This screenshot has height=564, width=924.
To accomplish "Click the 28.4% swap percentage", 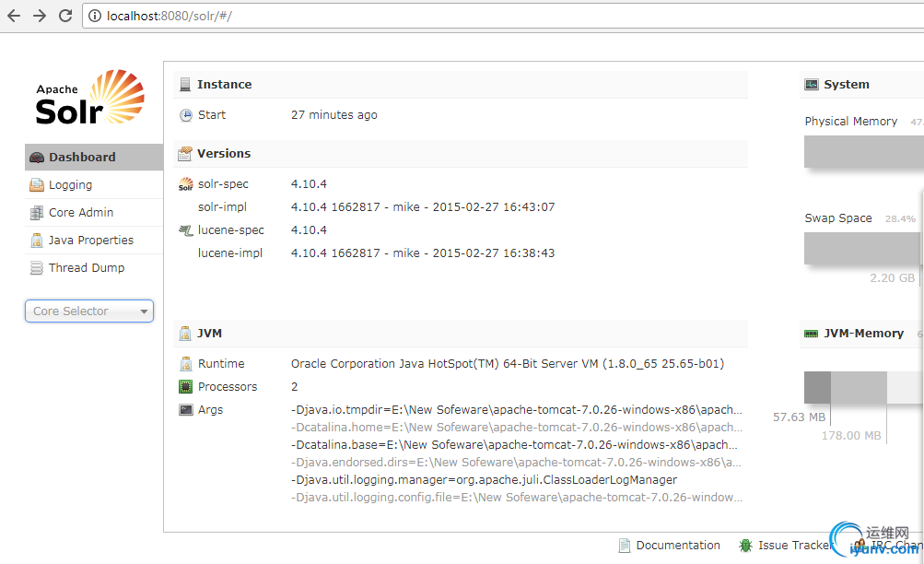I will [x=900, y=218].
